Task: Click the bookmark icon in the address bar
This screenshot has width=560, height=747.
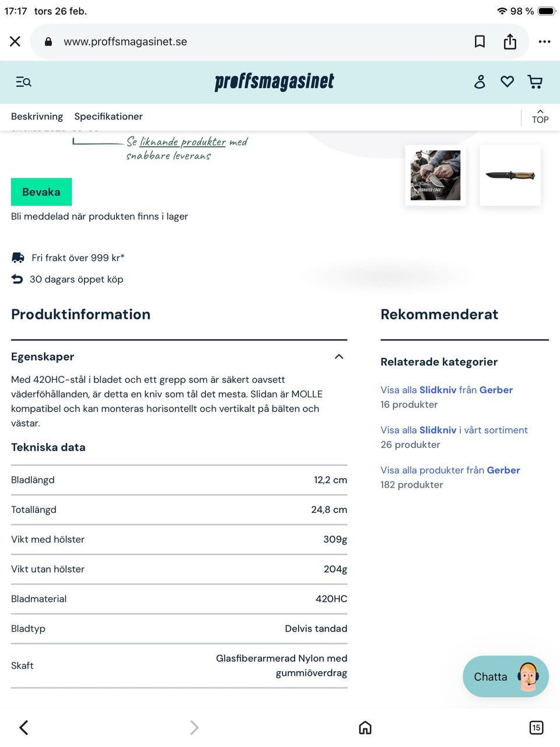Action: coord(480,41)
